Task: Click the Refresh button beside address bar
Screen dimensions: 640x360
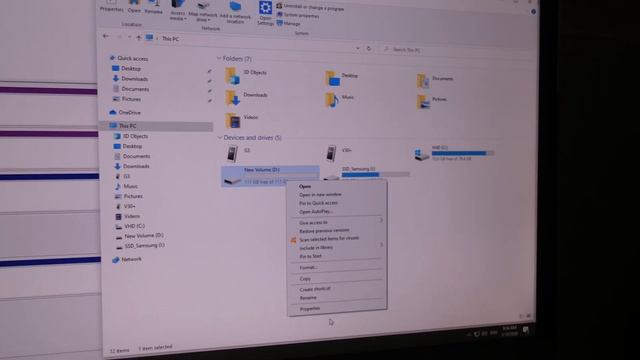Action: [x=369, y=49]
